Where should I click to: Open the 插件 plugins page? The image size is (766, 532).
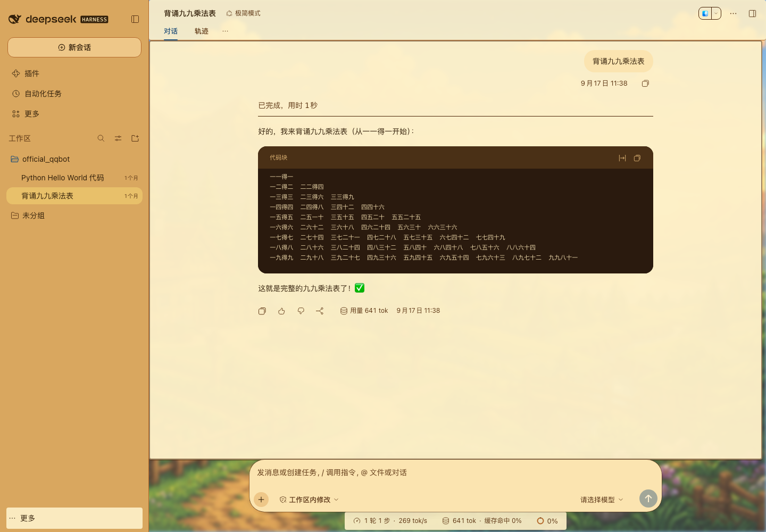[74, 73]
